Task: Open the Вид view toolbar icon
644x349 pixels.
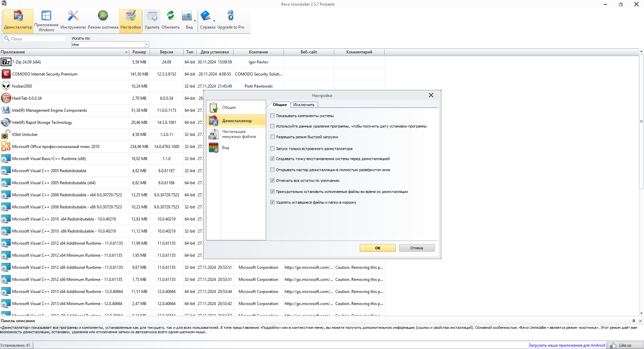Action: [x=187, y=21]
